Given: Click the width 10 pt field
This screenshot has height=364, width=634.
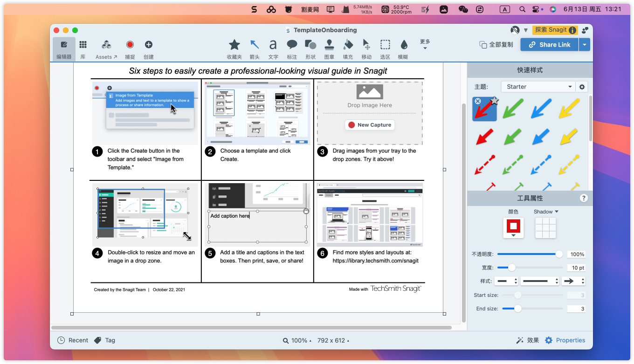Looking at the screenshot, I should [576, 268].
